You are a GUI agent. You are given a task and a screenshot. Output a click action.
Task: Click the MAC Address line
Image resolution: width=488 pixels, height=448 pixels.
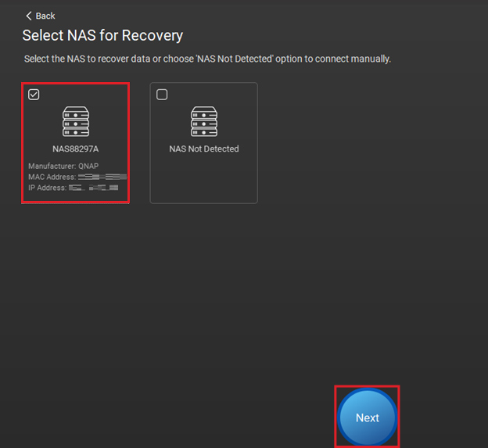(x=77, y=177)
